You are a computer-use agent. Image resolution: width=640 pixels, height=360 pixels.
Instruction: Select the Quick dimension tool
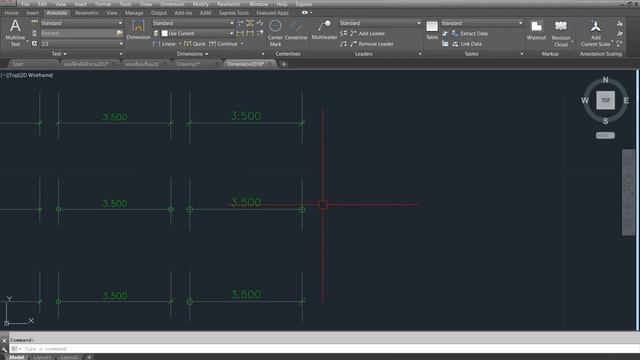pyautogui.click(x=196, y=44)
